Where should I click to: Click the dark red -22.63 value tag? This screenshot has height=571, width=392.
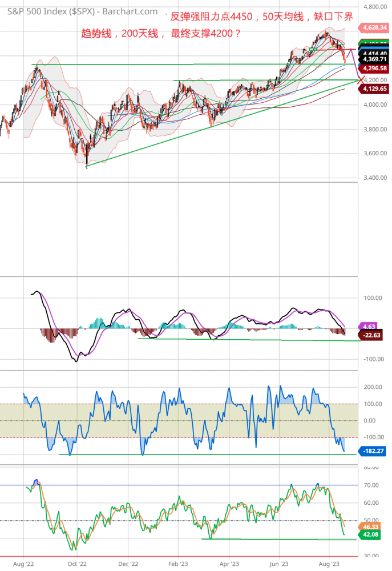coord(370,335)
